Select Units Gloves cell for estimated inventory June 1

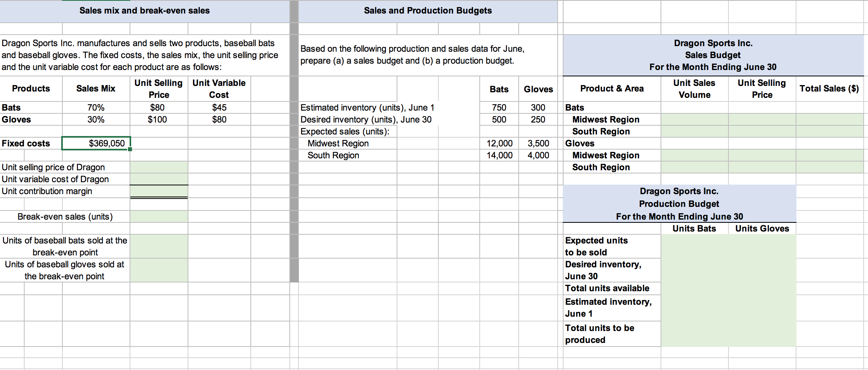click(x=762, y=308)
